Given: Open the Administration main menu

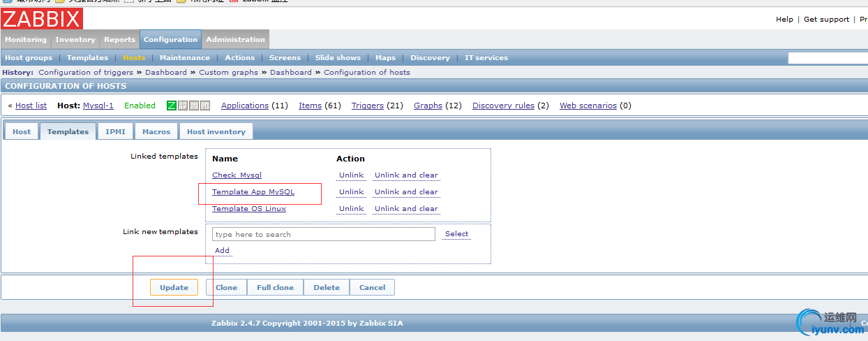Looking at the screenshot, I should [x=236, y=40].
